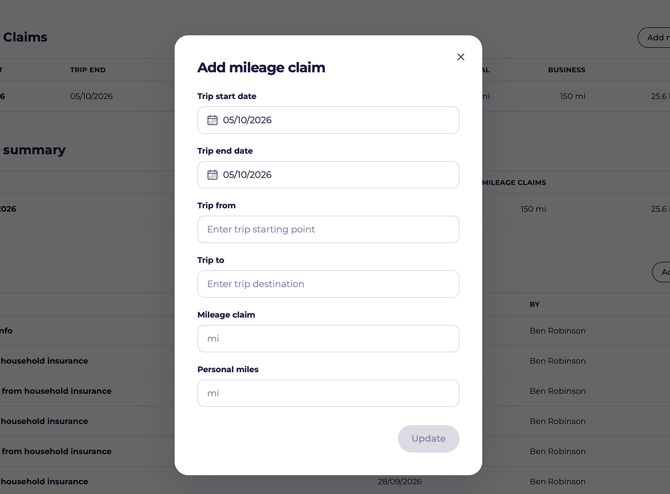Select the 28/09/2026 date cell

pyautogui.click(x=400, y=482)
